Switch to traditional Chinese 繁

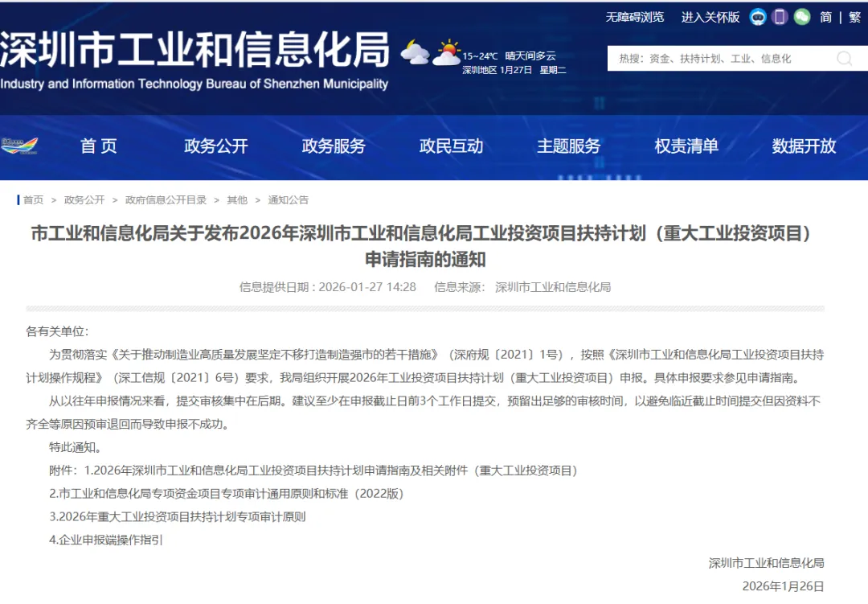click(854, 17)
